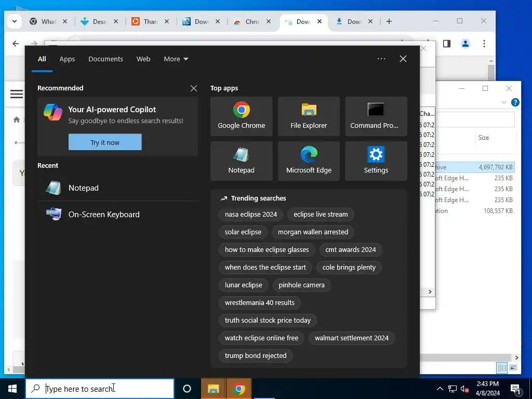This screenshot has height=399, width=532.
Task: Switch Explorer to details view icon
Action: click(502, 368)
